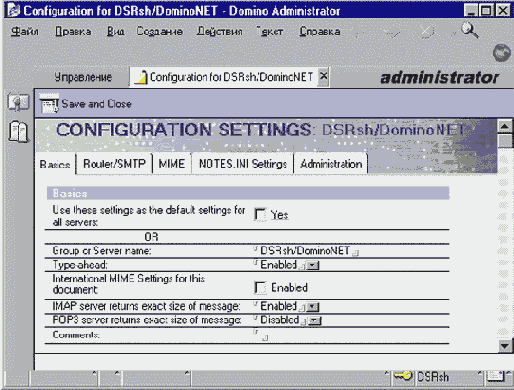The image size is (514, 390).
Task: Click the application icon in title bar
Action: point(13,10)
